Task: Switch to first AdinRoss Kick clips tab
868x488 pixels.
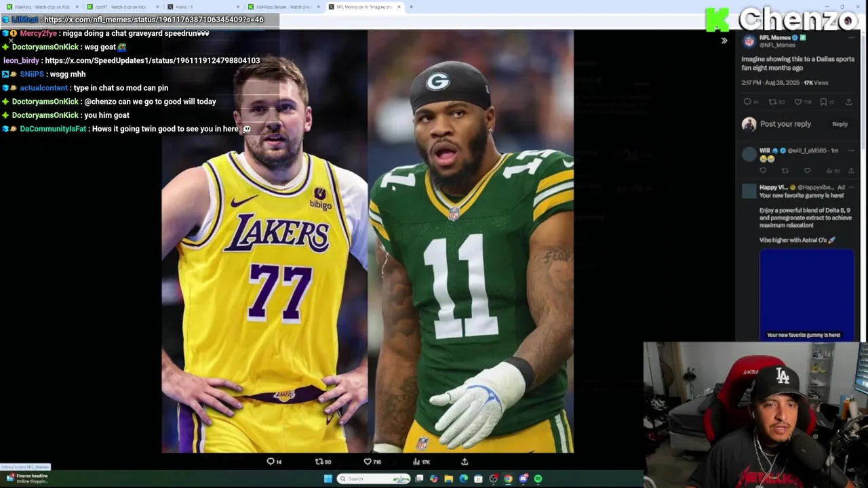Action: pos(42,7)
